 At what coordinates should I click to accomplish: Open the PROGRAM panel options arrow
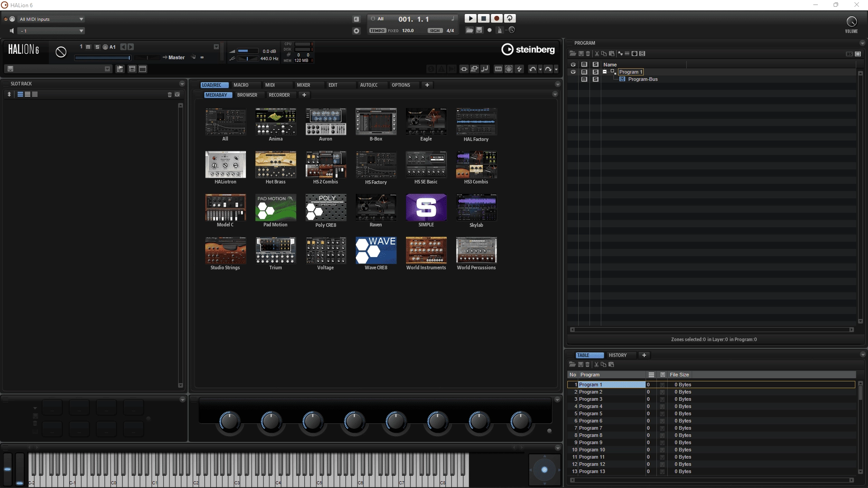[862, 43]
